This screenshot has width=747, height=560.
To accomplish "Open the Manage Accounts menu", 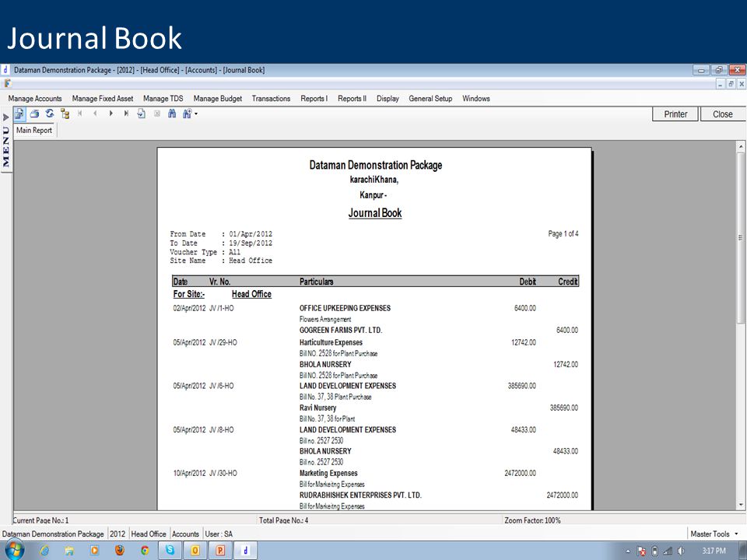I will click(x=35, y=99).
